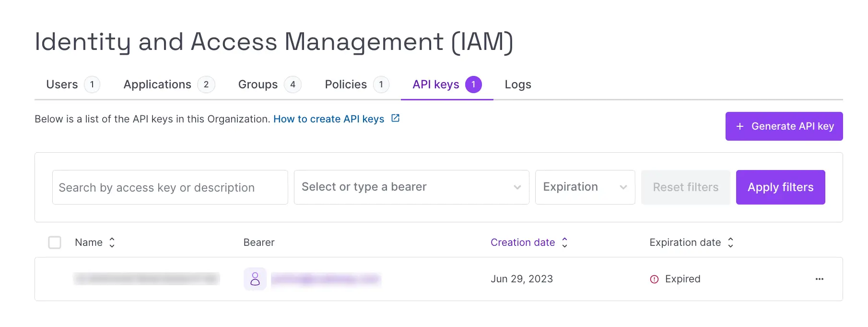Focus the Search by access key field
This screenshot has height=327, width=868.
tap(170, 187)
